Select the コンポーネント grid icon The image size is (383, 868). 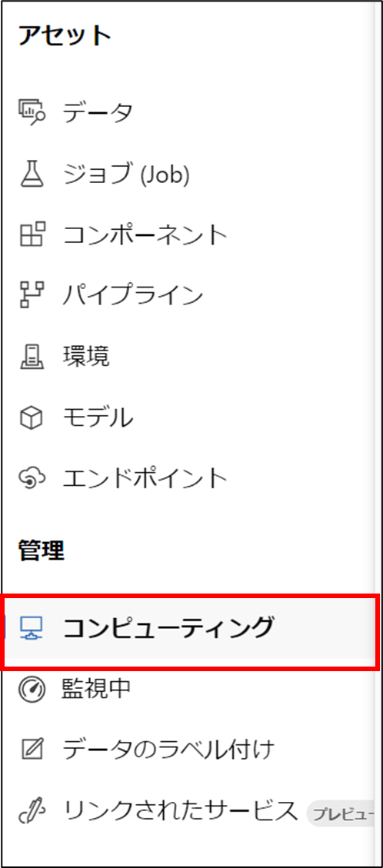pos(32,234)
